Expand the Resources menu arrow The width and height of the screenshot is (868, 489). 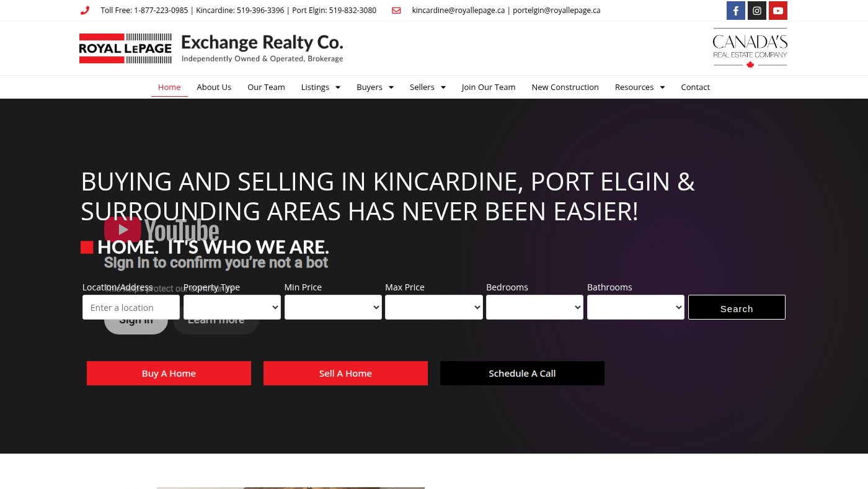662,87
